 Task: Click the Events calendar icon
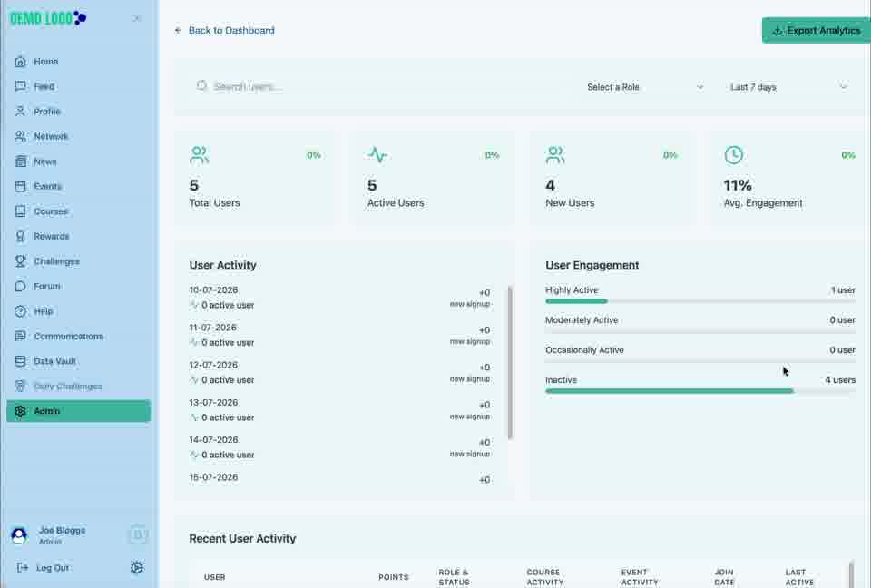tap(20, 187)
